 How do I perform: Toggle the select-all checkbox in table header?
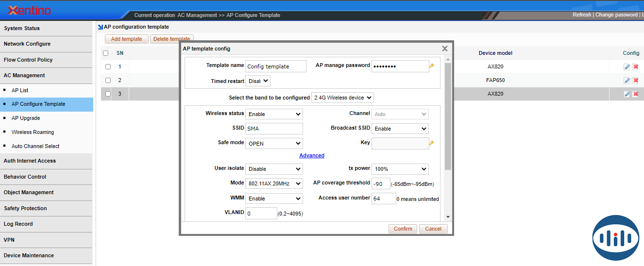(106, 53)
